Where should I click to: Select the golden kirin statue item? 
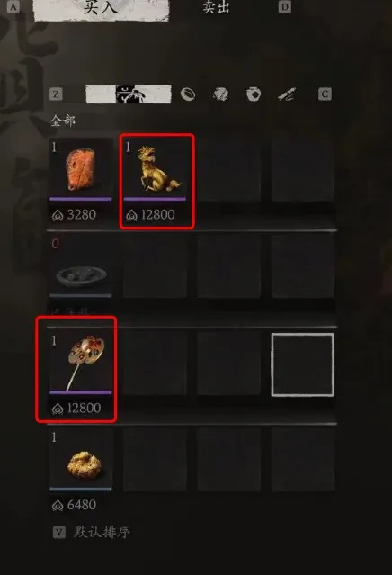[156, 181]
